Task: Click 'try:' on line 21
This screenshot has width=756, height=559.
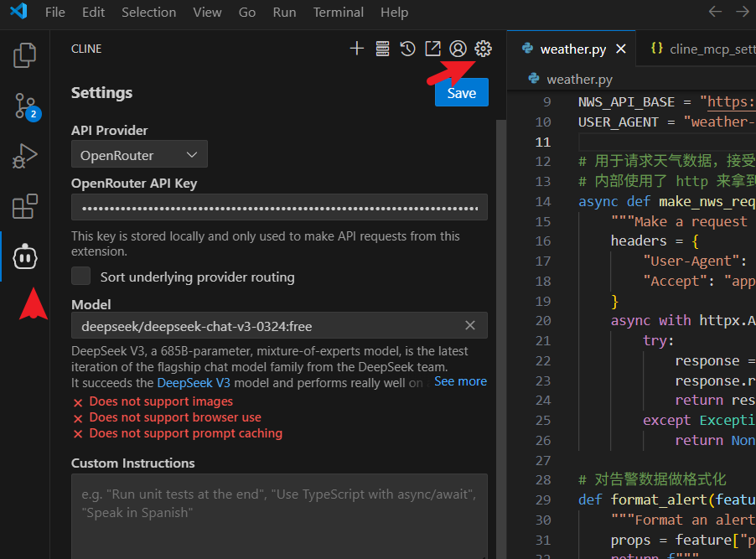Action: point(658,340)
